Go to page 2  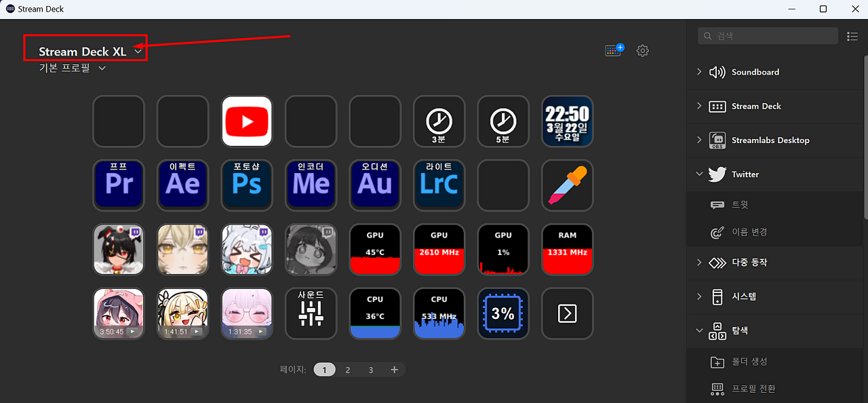(x=348, y=370)
